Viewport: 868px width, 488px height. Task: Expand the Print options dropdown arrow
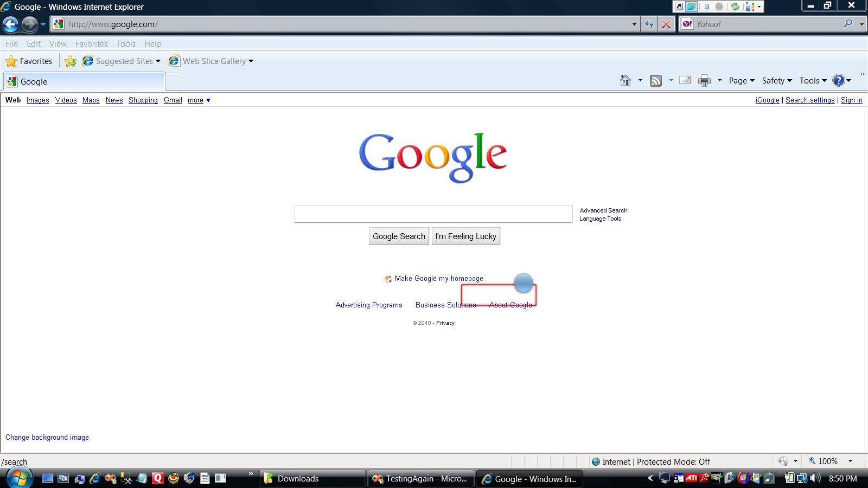click(x=719, y=81)
